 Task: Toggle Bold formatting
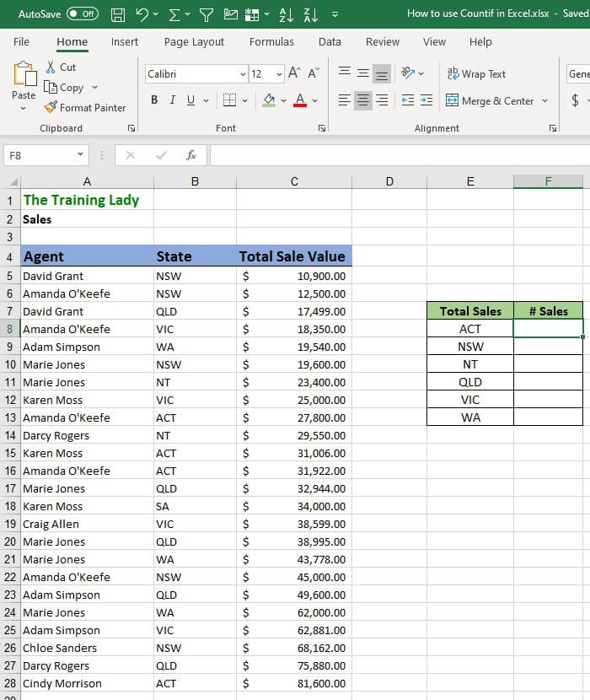154,100
